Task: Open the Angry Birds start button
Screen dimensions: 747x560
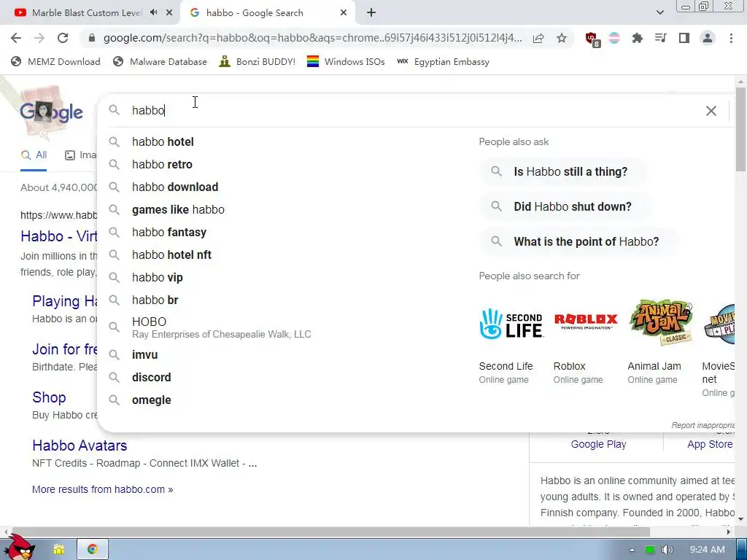Action: point(19,547)
